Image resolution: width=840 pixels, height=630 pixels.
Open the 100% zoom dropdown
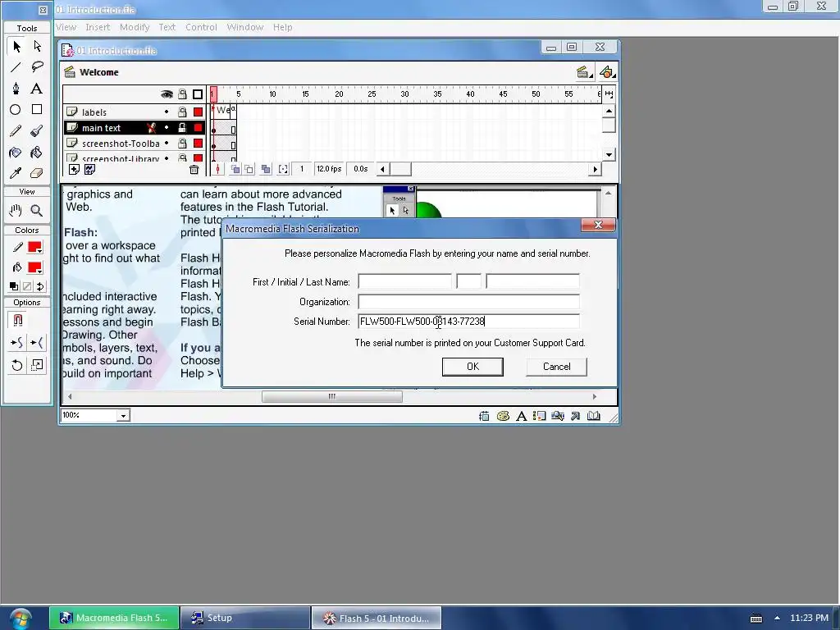click(x=123, y=416)
